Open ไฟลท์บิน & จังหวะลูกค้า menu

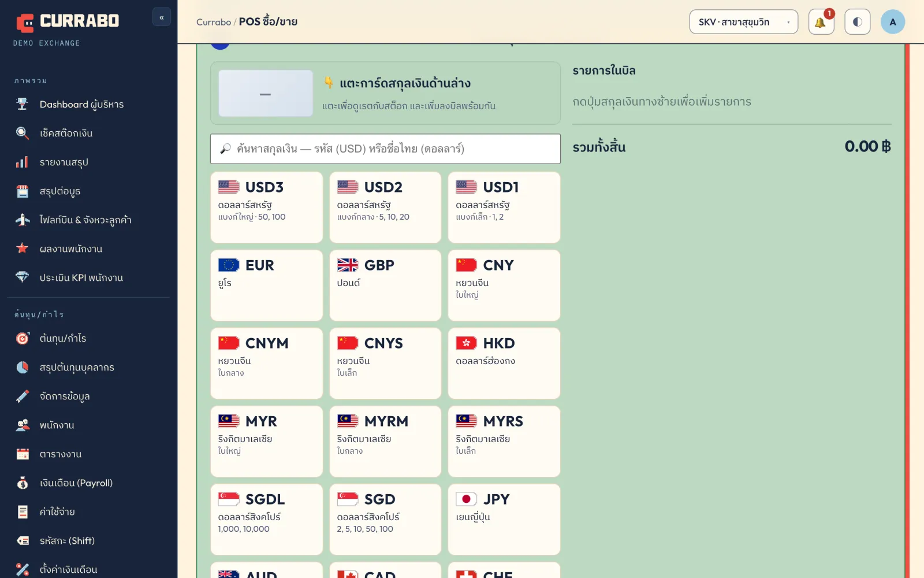pyautogui.click(x=89, y=220)
